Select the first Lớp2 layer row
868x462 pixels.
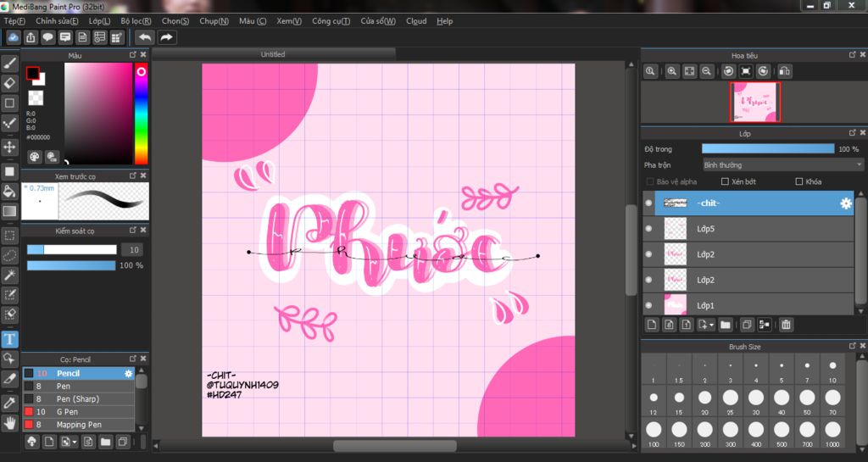click(748, 254)
